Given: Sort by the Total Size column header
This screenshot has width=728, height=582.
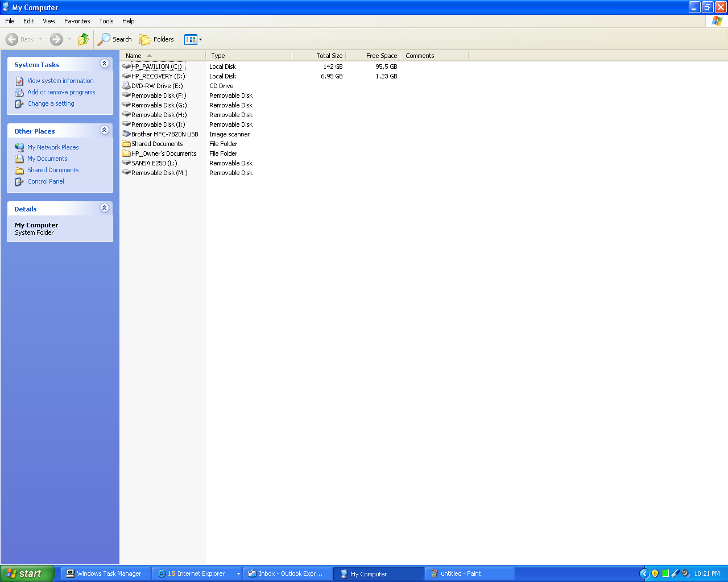Looking at the screenshot, I should coord(318,56).
